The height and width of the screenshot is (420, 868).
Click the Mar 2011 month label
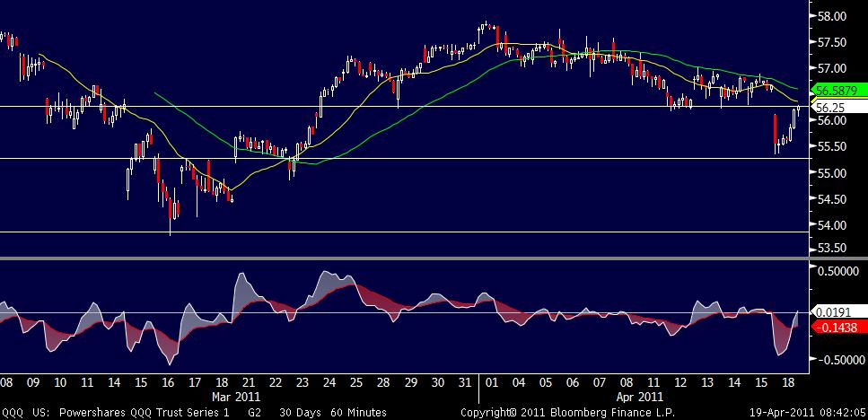237,397
